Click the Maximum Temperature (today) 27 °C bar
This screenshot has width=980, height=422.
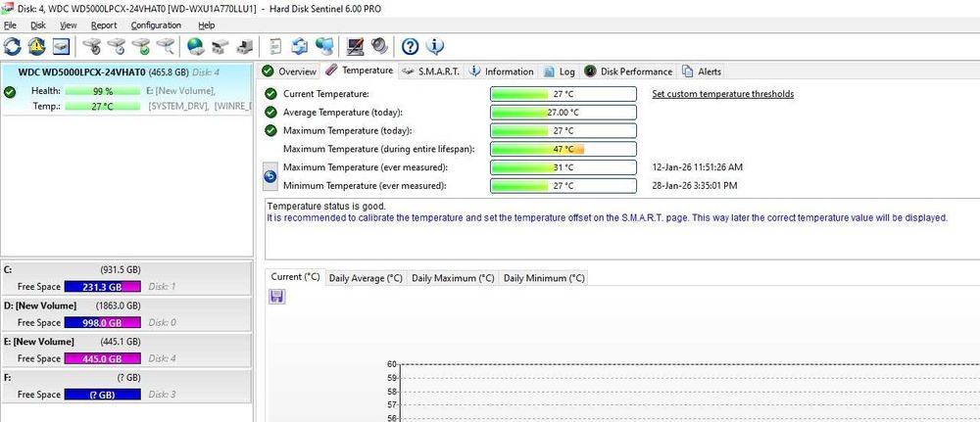[563, 130]
